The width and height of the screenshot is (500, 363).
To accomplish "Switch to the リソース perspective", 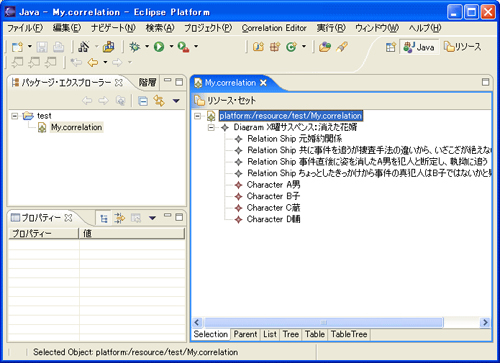I will pos(462,47).
